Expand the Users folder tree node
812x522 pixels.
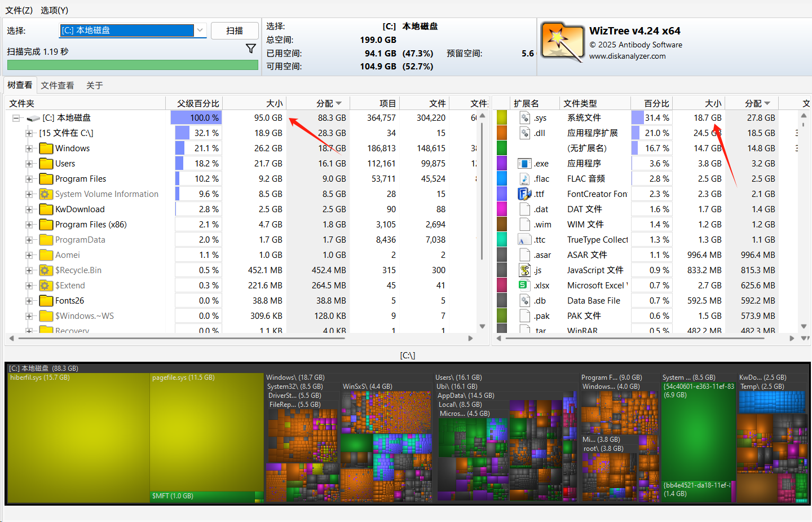point(29,164)
